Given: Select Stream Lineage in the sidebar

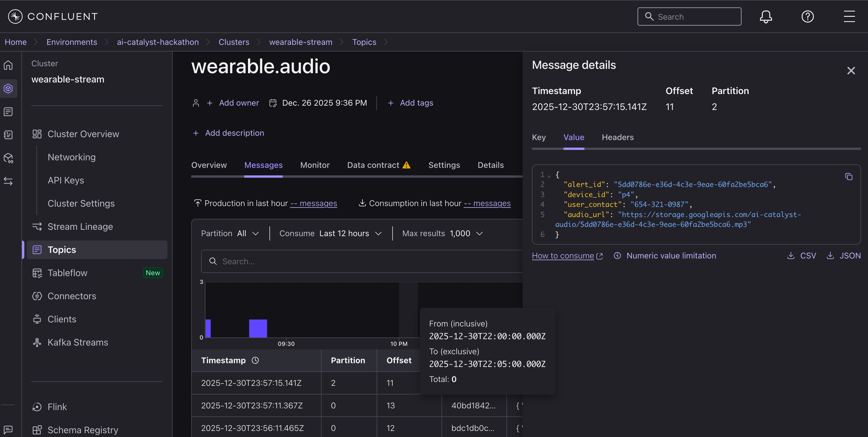Looking at the screenshot, I should 80,227.
